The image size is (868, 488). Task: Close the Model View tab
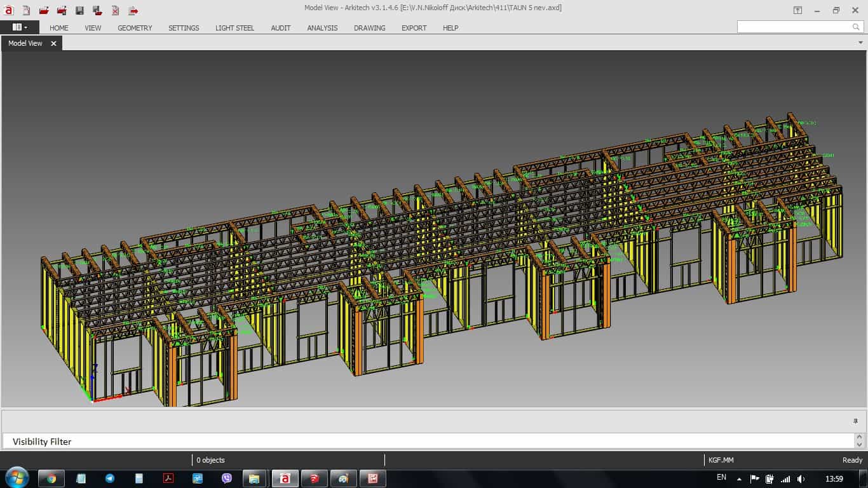53,43
